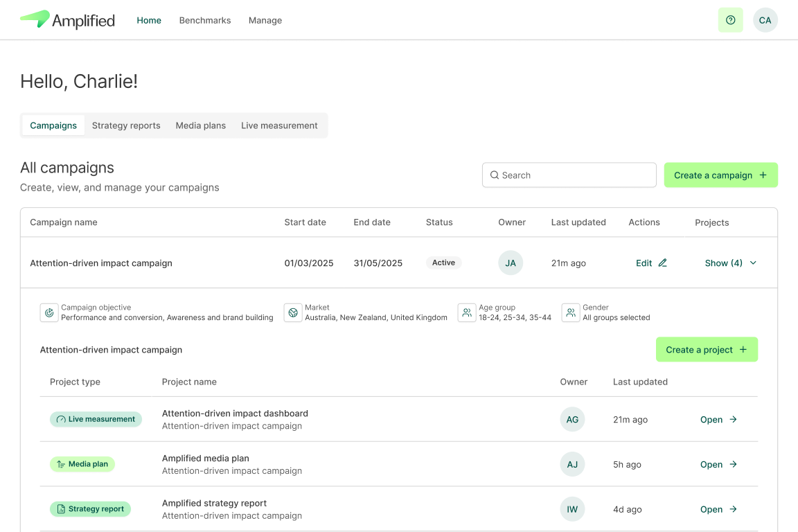The image size is (798, 532).
Task: Open the Benchmarks menu
Action: 205,20
